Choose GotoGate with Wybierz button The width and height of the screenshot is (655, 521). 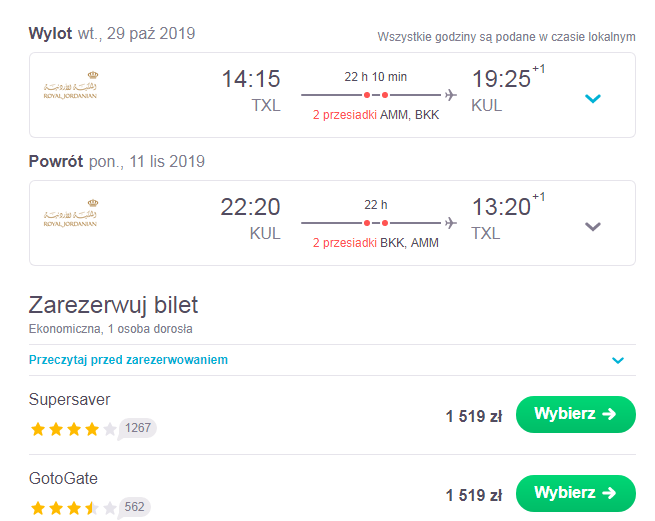(576, 493)
